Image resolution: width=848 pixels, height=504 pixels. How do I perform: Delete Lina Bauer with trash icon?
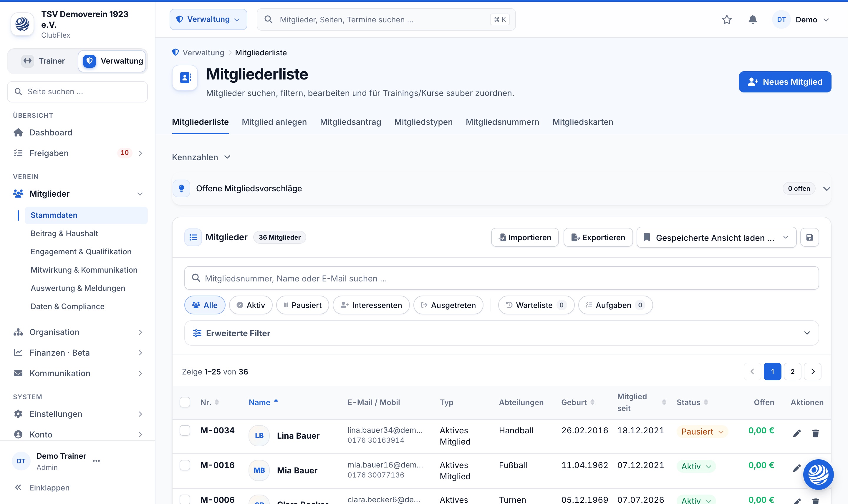(x=815, y=433)
